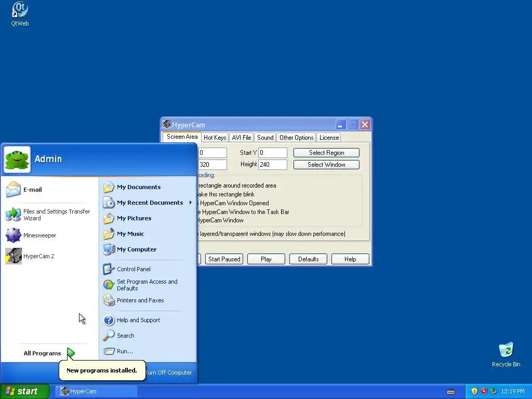The width and height of the screenshot is (532, 399).
Task: Launch Minesweeper from Start menu
Action: tap(49, 235)
